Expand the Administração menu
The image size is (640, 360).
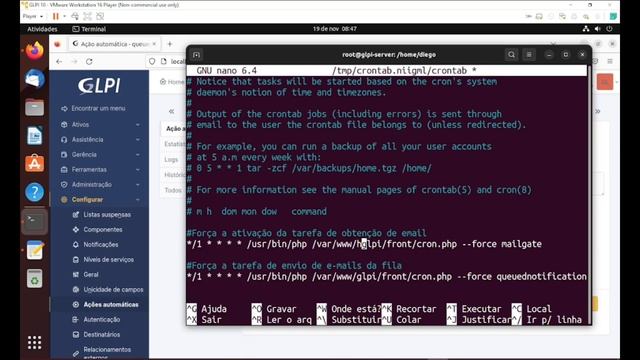pyautogui.click(x=99, y=184)
